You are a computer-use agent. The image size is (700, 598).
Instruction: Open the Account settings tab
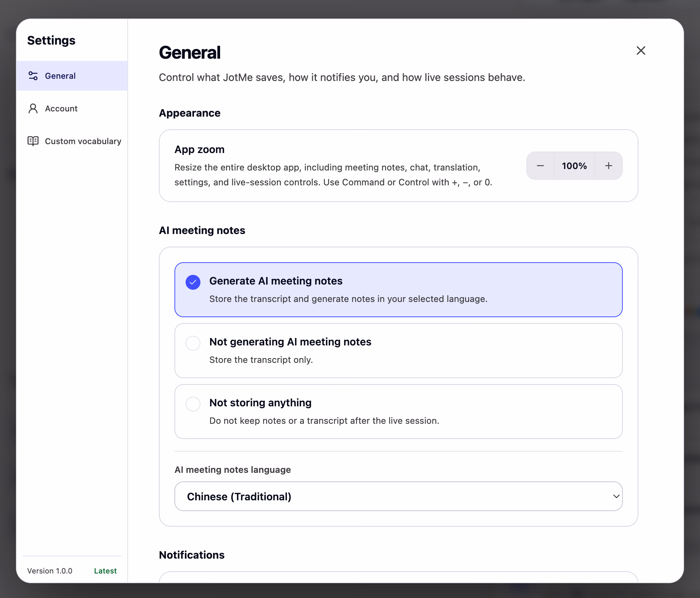pyautogui.click(x=72, y=108)
